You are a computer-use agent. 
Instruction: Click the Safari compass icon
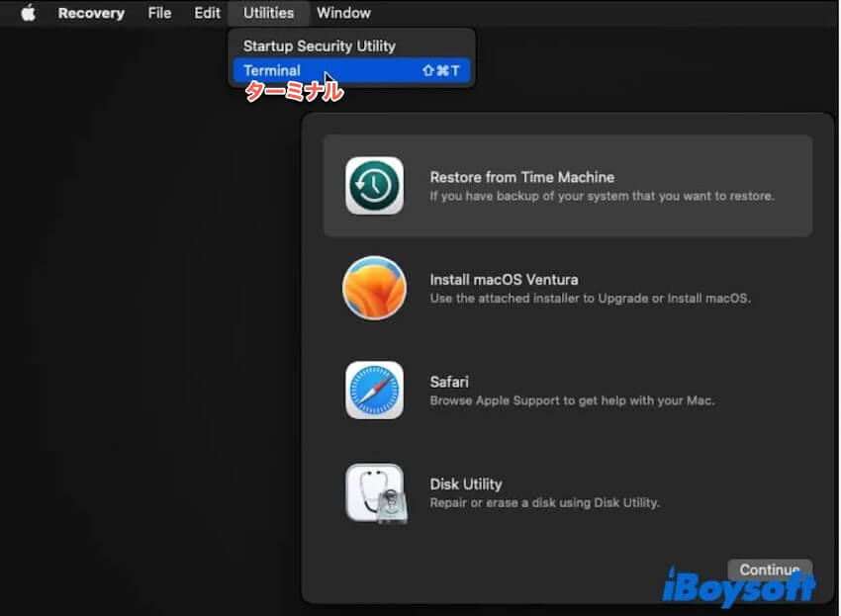[374, 390]
